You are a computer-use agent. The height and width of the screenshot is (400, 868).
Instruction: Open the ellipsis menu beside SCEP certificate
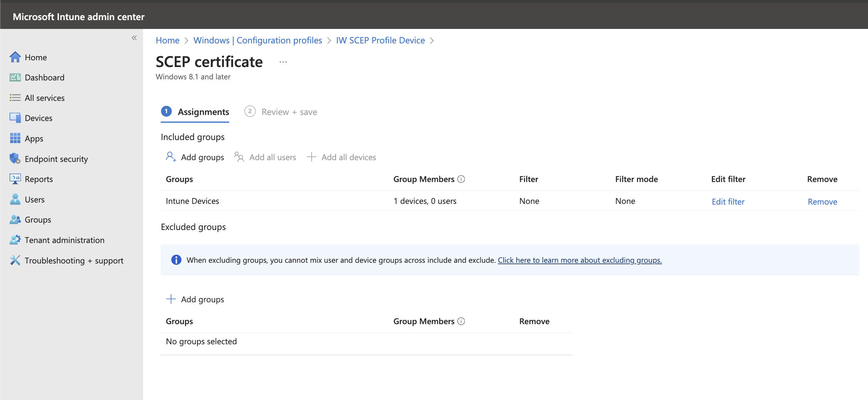[283, 61]
